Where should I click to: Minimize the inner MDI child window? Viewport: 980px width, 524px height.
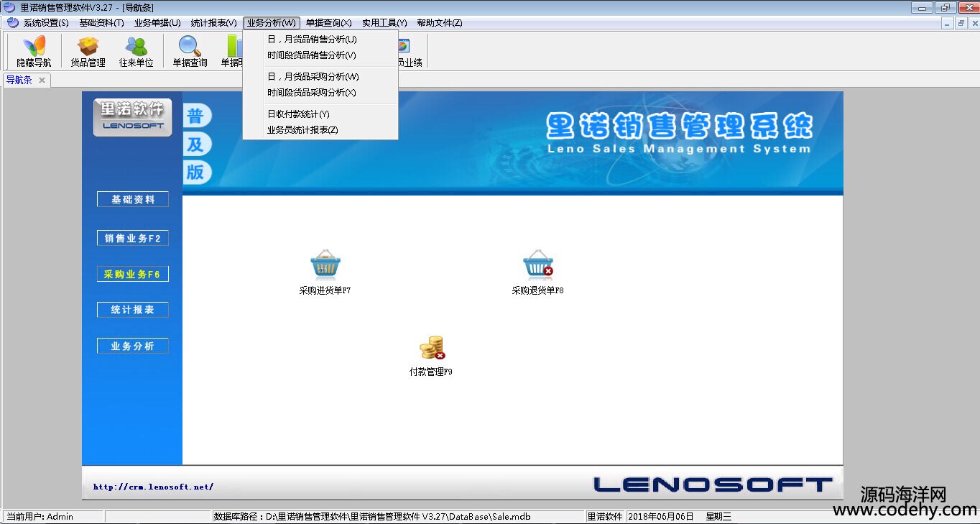(948, 23)
